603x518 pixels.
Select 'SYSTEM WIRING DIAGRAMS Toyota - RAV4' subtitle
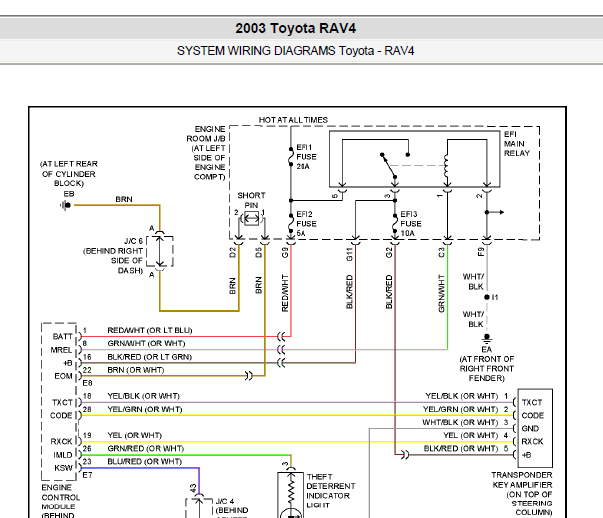(x=295, y=51)
